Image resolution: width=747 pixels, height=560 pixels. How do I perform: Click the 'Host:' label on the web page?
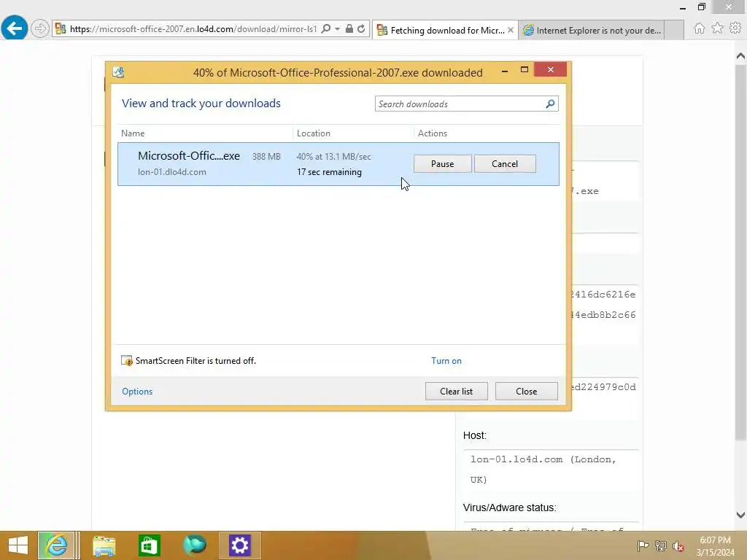(474, 436)
